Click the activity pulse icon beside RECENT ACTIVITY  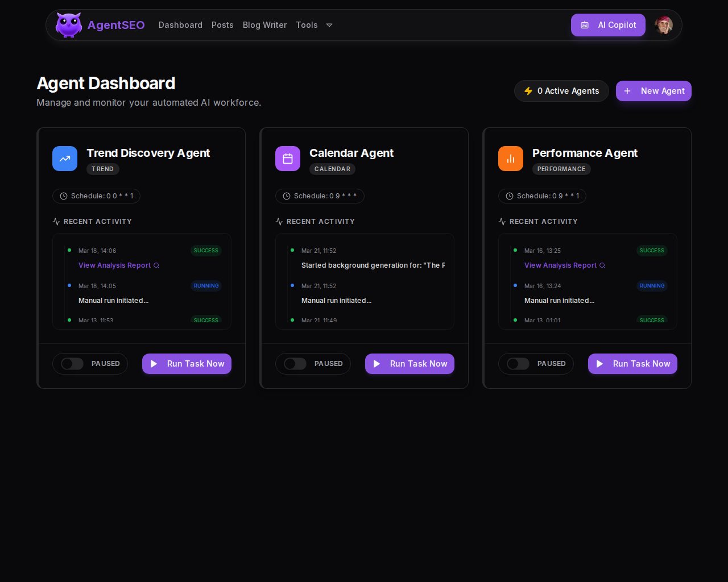tap(55, 222)
